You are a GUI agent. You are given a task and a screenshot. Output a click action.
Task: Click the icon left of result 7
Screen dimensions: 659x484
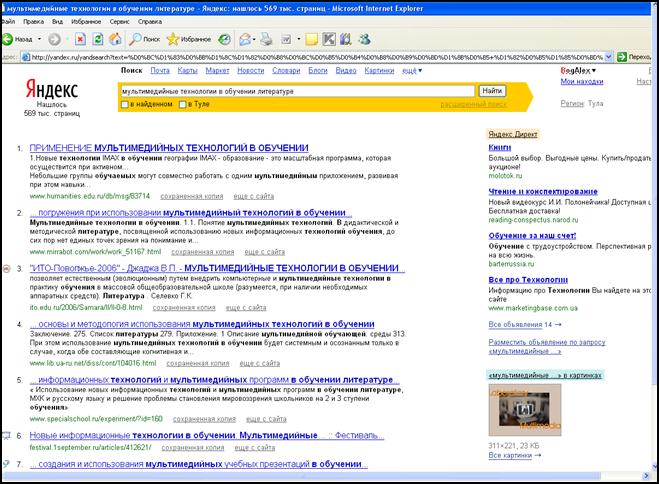click(6, 464)
